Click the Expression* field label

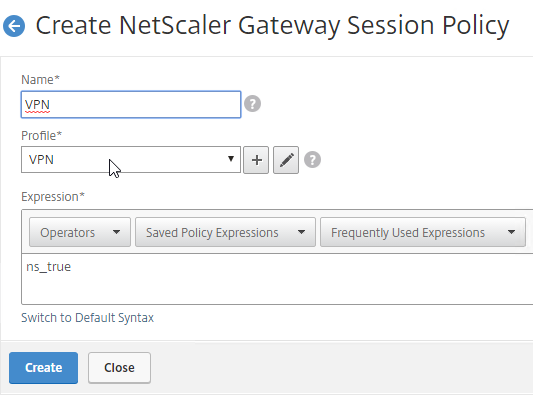point(53,197)
